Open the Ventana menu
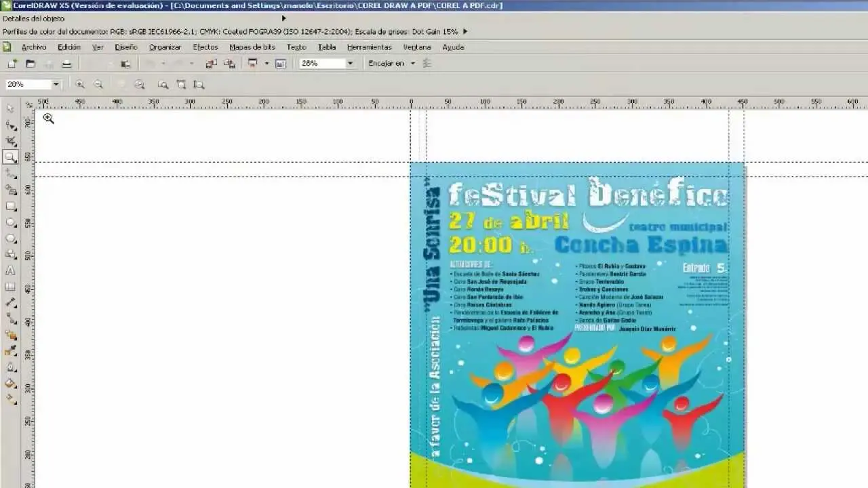 click(417, 47)
